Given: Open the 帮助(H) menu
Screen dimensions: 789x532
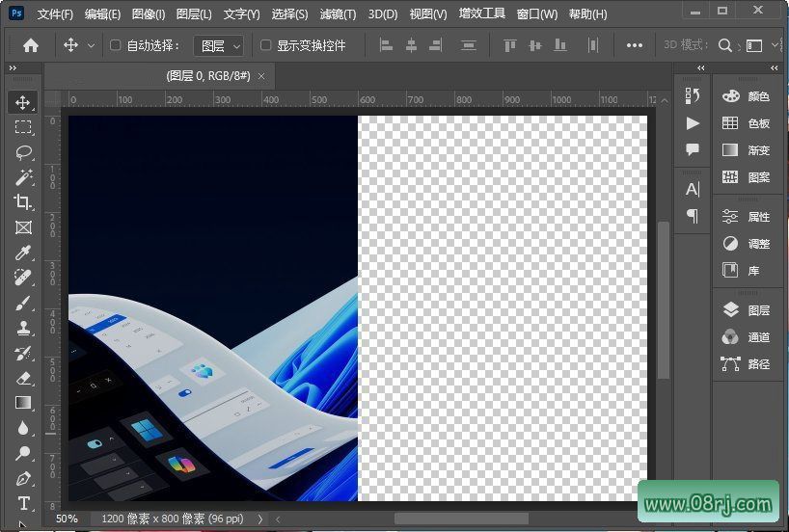Looking at the screenshot, I should click(587, 14).
